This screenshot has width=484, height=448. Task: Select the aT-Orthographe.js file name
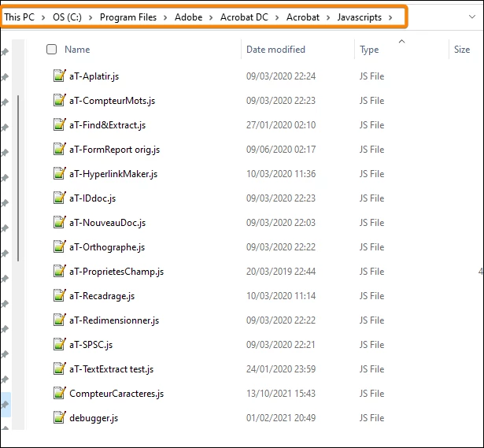point(107,247)
